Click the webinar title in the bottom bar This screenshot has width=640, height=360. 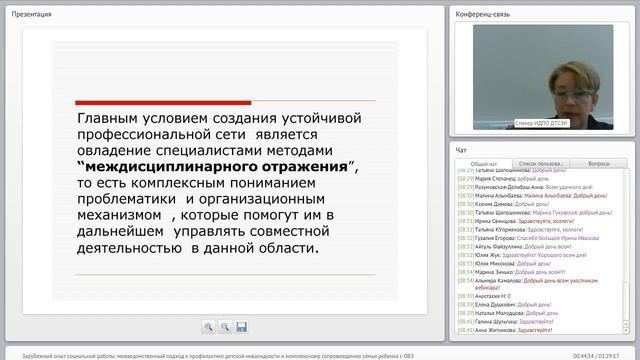click(218, 356)
